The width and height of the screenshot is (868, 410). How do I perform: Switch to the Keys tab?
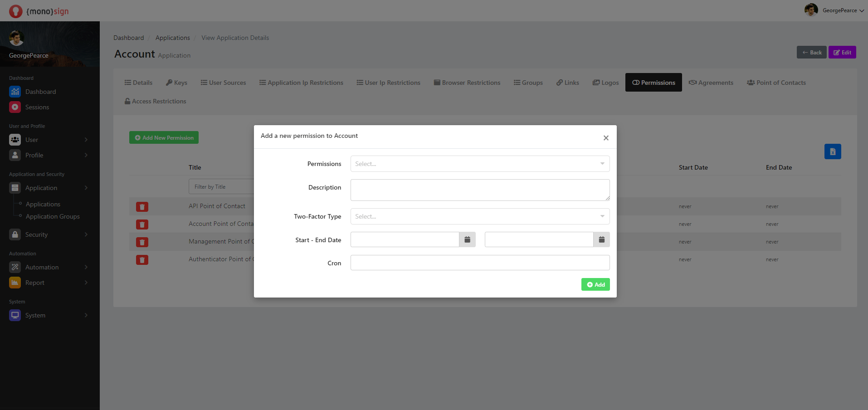point(176,83)
